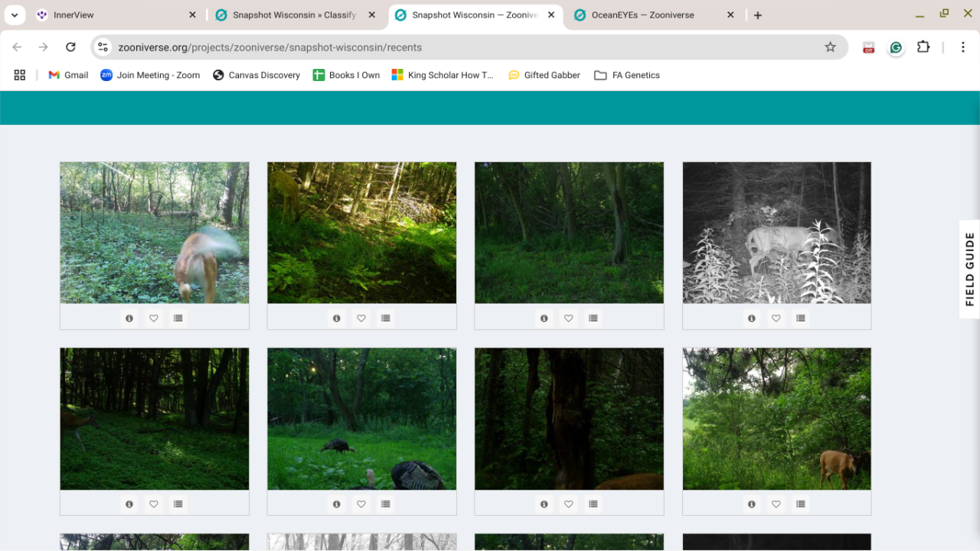
Task: Favorite the dark tree trunk photo
Action: coord(569,504)
